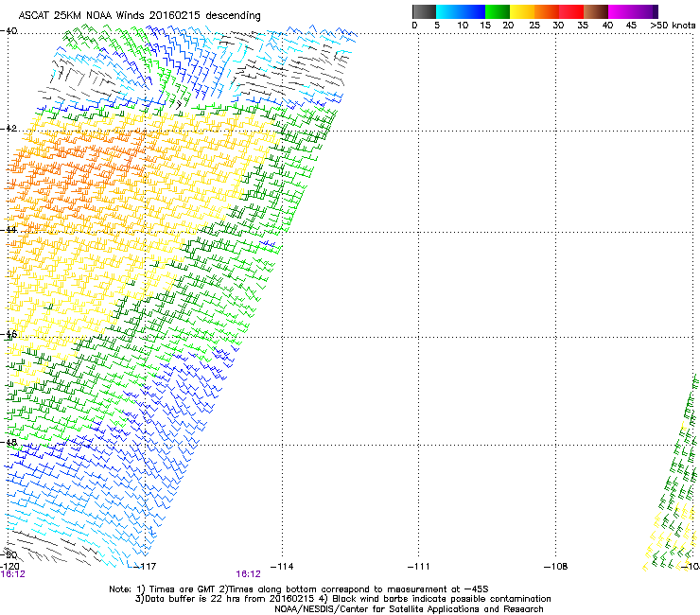Click the NOAA/NESDIS Center credit text

[409, 609]
